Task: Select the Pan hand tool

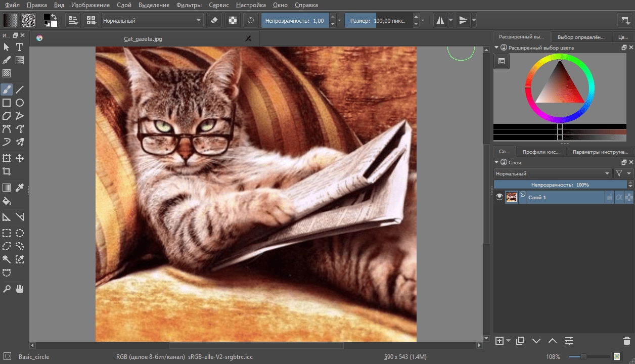Action: pos(20,289)
